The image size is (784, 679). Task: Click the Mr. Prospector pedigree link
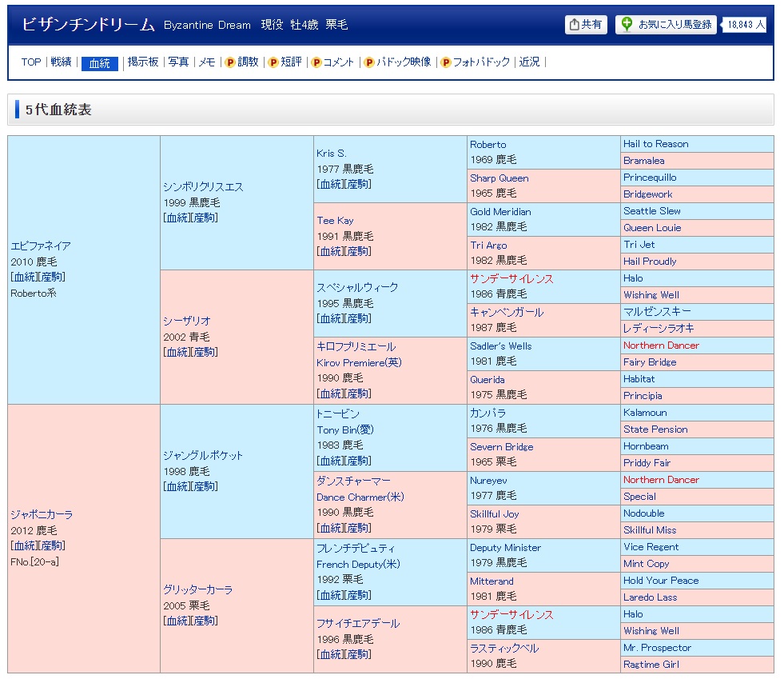click(x=657, y=648)
